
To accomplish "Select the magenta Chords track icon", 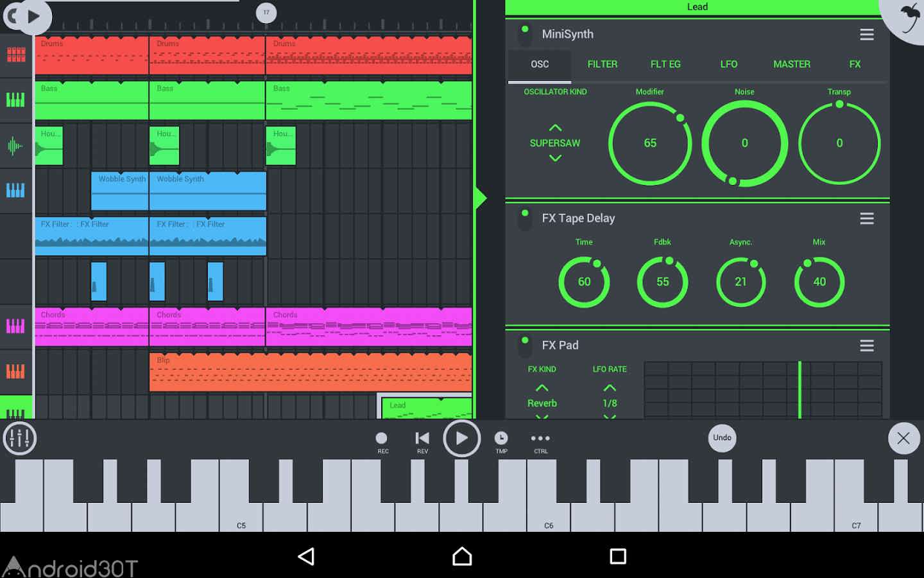I will pyautogui.click(x=16, y=326).
